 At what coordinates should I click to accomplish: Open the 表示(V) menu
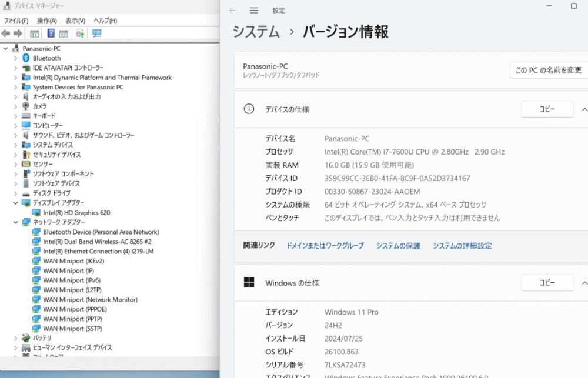[75, 21]
